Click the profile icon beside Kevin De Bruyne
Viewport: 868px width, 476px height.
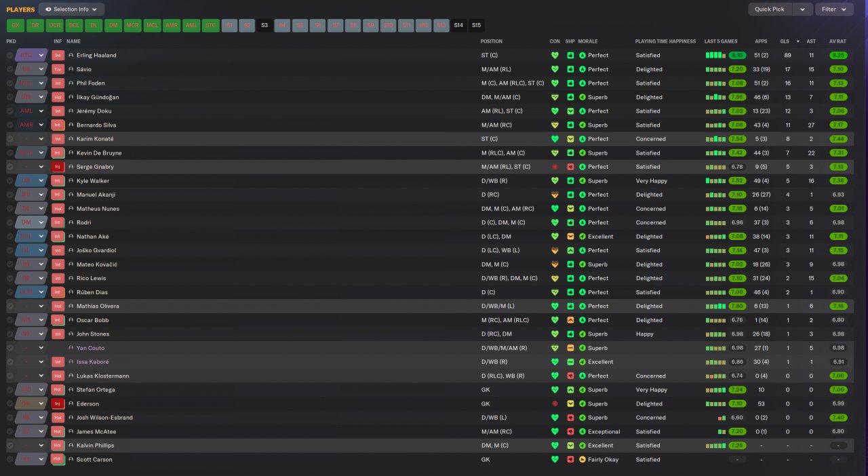tap(71, 153)
